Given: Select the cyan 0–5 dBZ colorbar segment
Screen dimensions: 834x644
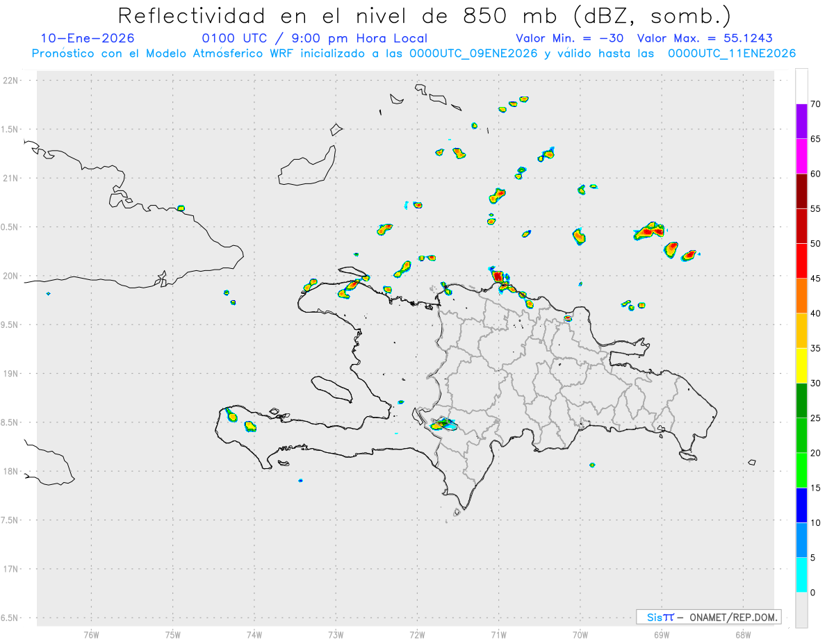Looking at the screenshot, I should (x=801, y=575).
